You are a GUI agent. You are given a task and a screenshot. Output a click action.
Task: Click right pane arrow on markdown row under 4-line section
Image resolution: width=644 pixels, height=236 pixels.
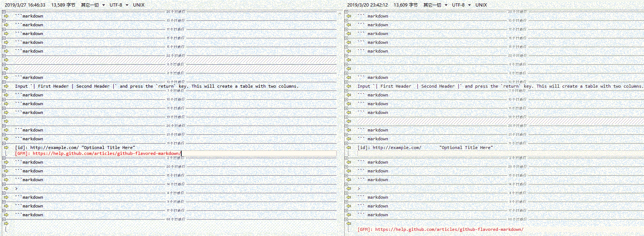click(349, 197)
